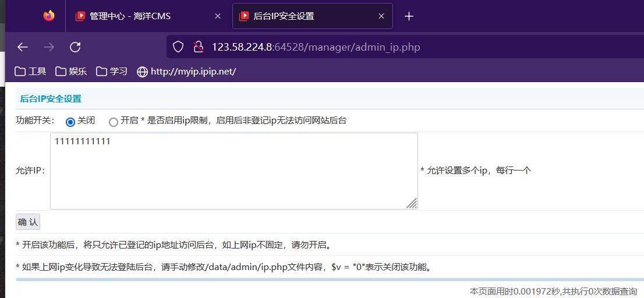The width and height of the screenshot is (644, 298).
Task: Close the 管理中心 - 海洋CMS tab
Action: 218,16
